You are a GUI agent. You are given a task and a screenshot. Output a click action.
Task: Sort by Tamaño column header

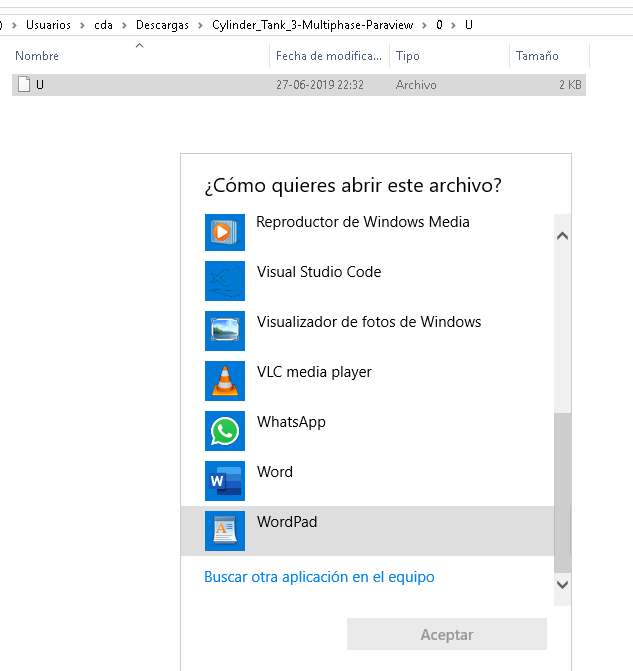coord(537,56)
